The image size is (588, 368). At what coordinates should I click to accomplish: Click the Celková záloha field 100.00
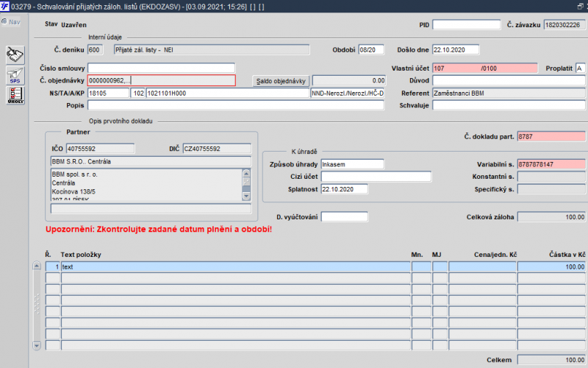(551, 216)
